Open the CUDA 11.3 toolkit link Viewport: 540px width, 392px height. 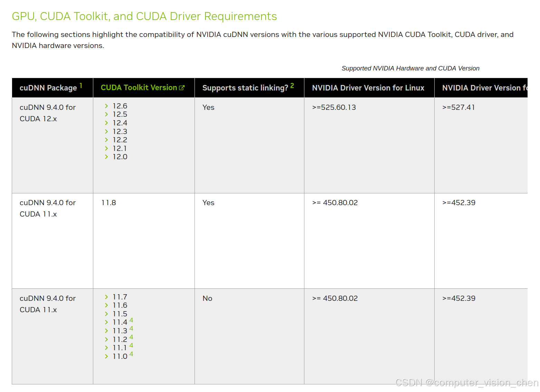[120, 331]
